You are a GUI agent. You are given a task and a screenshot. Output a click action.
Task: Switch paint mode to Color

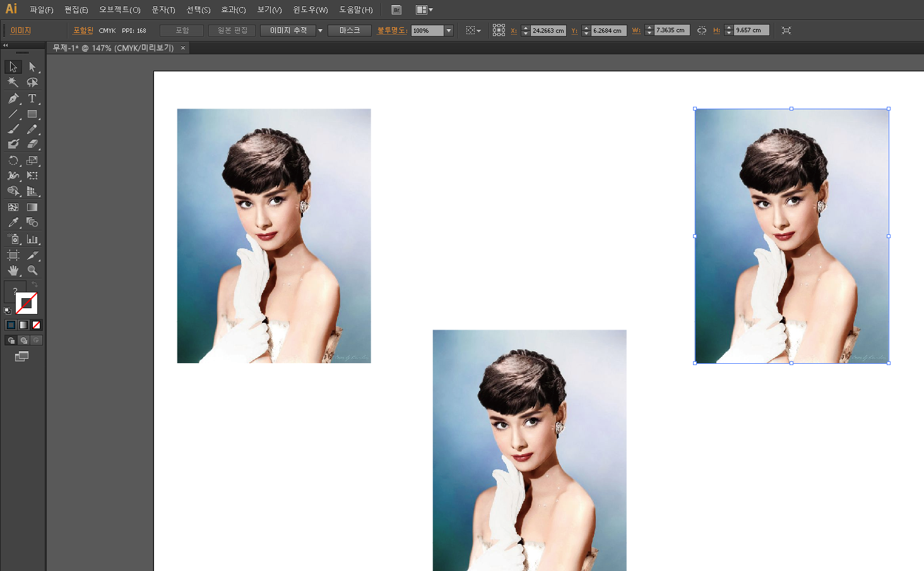click(x=11, y=325)
